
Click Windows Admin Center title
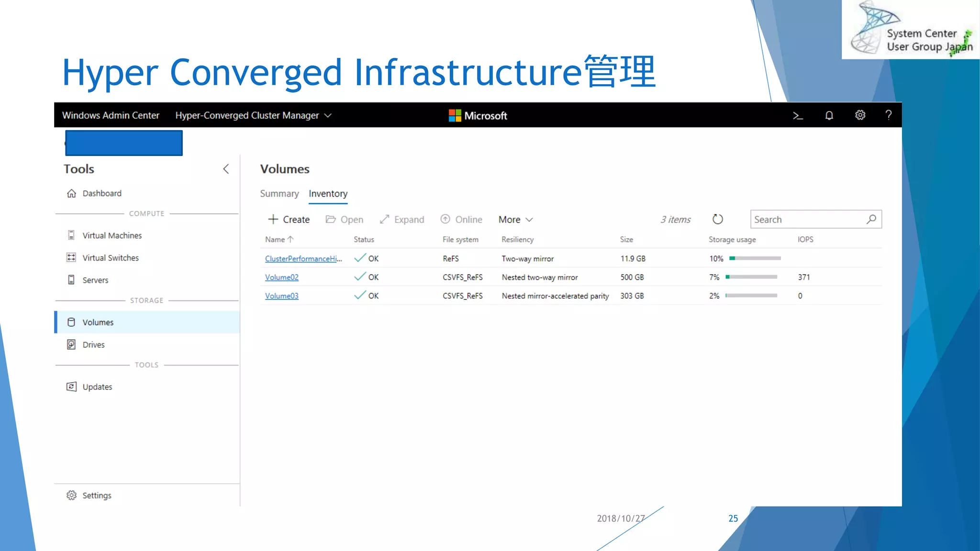pyautogui.click(x=111, y=115)
